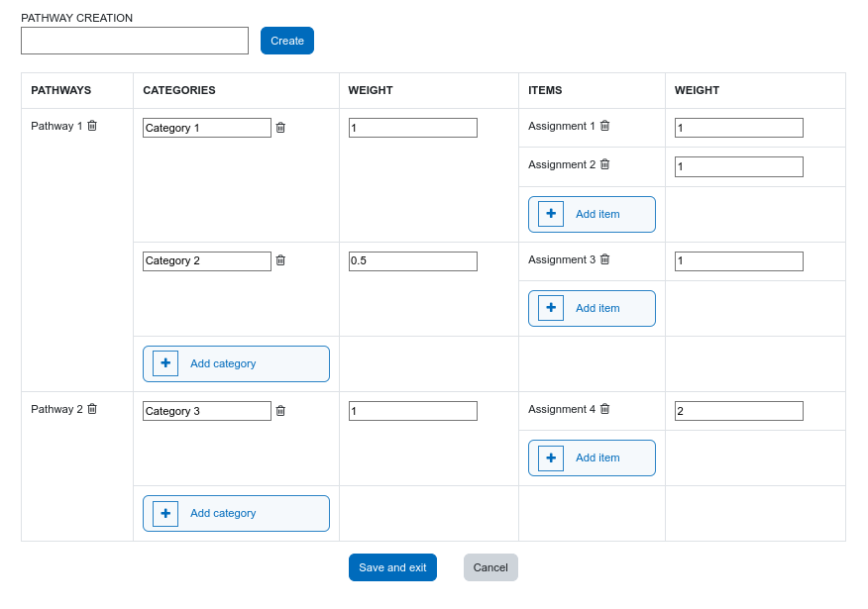Delete Pathway 1 using trash icon
868x609 pixels.
pos(92,126)
